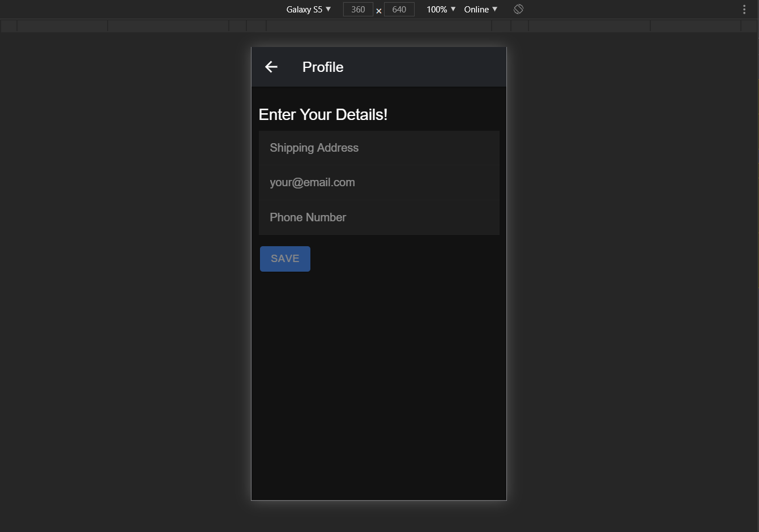
Task: Click the horizontal ruler above the viewport
Action: (x=378, y=25)
